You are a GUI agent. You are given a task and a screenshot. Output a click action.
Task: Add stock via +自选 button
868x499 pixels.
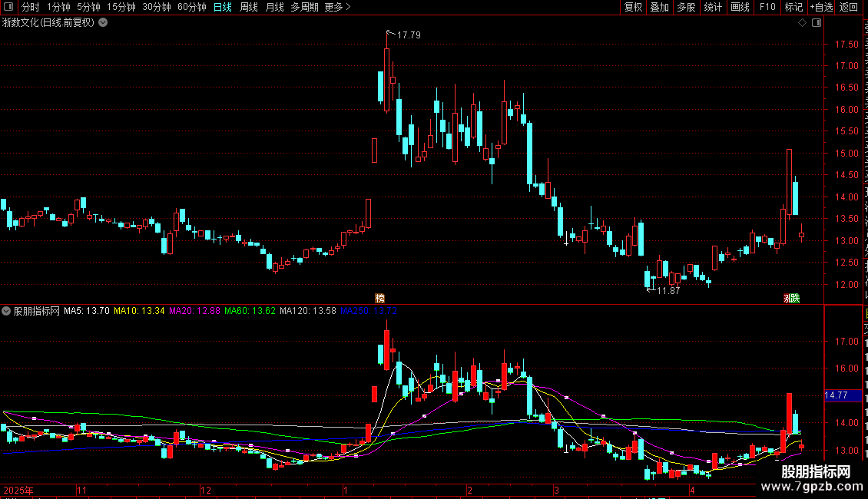click(x=821, y=7)
